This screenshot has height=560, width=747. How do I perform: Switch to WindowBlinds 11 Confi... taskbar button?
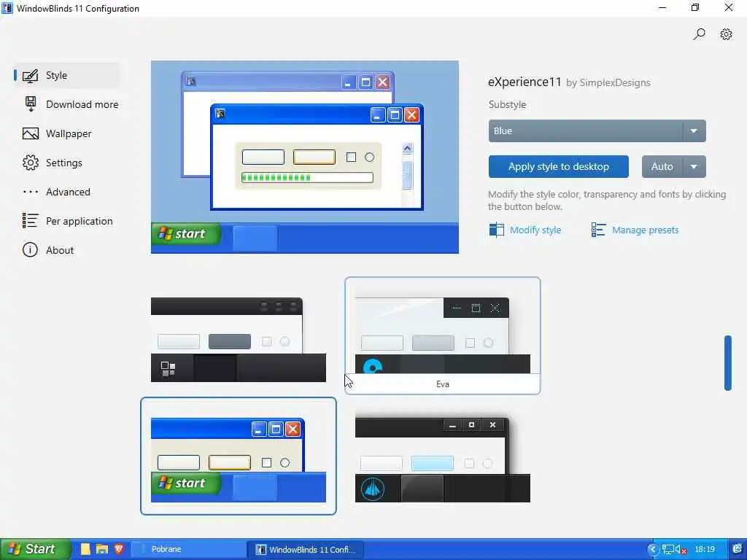(x=306, y=549)
